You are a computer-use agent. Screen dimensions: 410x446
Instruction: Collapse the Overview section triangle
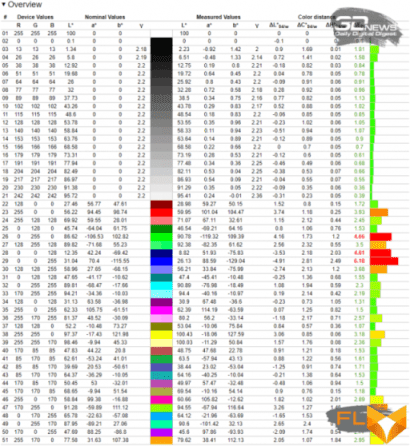click(x=3, y=5)
